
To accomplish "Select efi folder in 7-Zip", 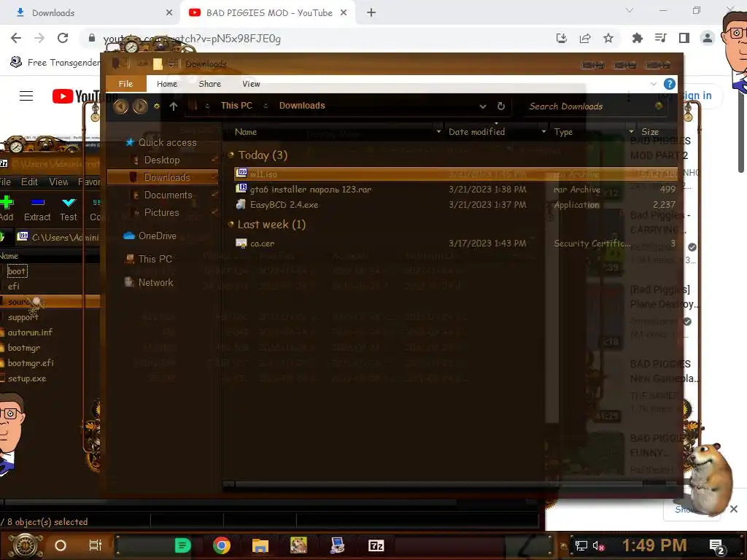I will coord(13,286).
